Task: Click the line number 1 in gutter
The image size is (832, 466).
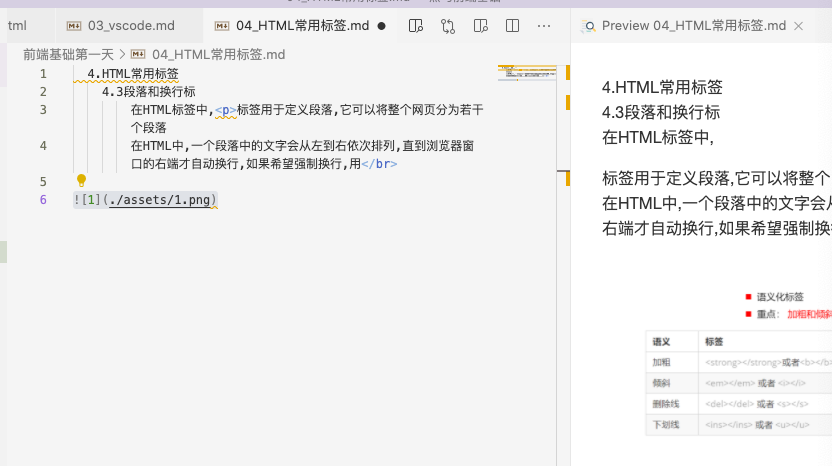Action: 43,74
